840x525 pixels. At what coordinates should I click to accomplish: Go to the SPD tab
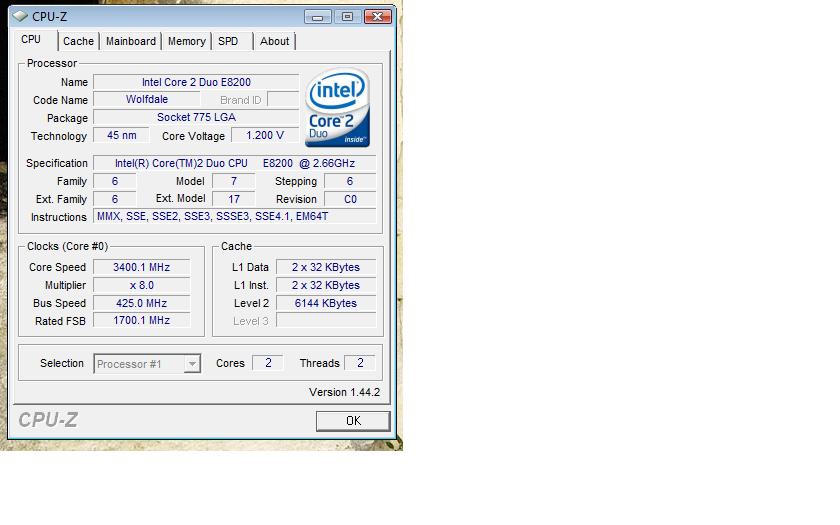click(x=228, y=41)
